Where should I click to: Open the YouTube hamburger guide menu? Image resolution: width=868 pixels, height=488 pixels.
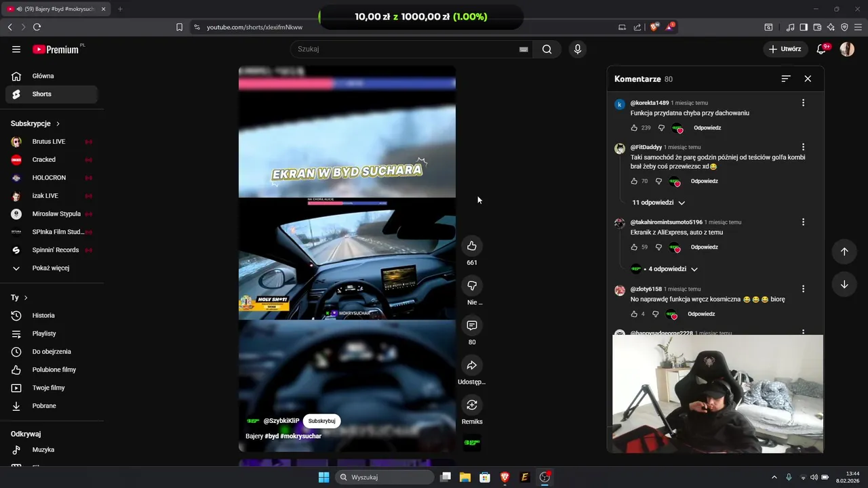(x=16, y=49)
